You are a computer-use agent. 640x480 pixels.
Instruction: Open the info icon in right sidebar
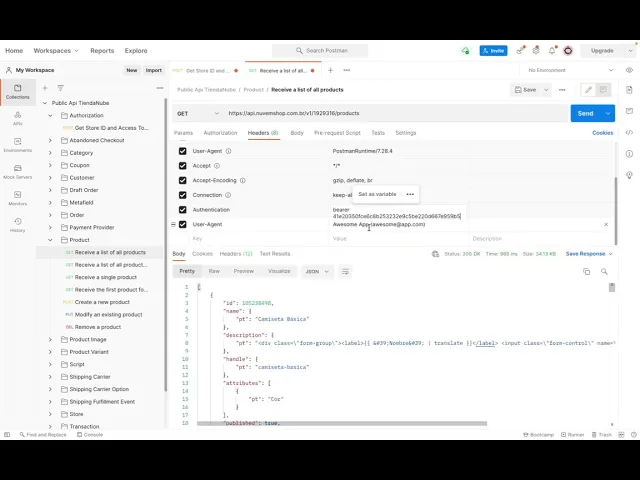click(629, 154)
